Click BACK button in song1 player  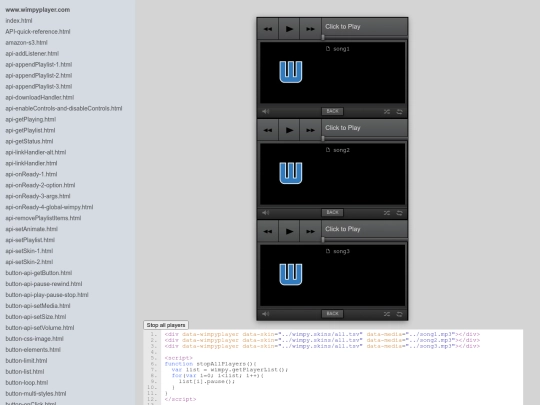coord(332,111)
